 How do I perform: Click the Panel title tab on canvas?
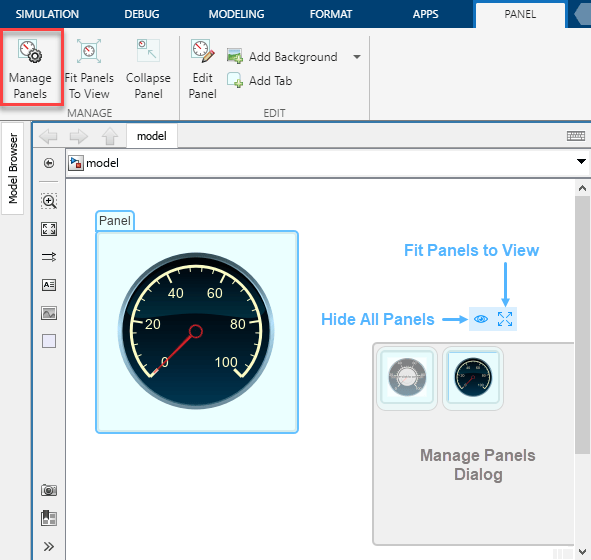point(115,221)
